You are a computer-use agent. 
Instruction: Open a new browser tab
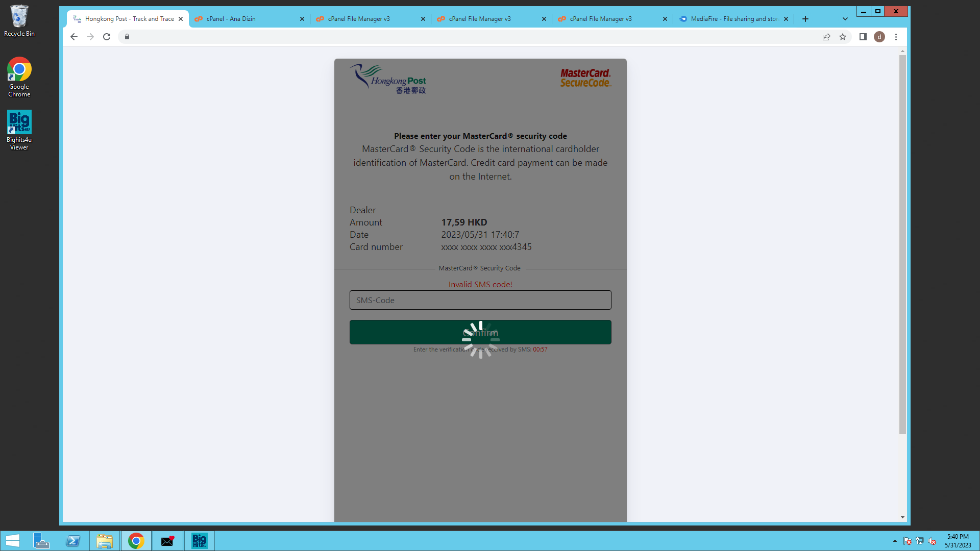[x=805, y=19]
